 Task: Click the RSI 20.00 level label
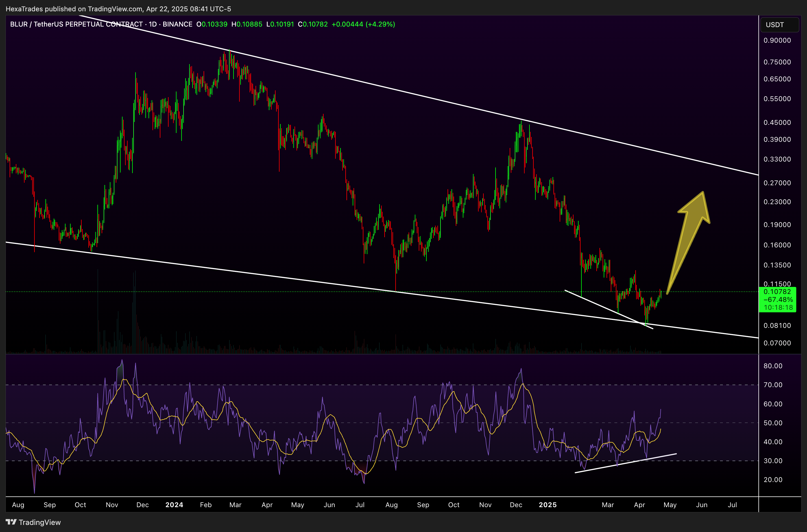[x=773, y=480]
